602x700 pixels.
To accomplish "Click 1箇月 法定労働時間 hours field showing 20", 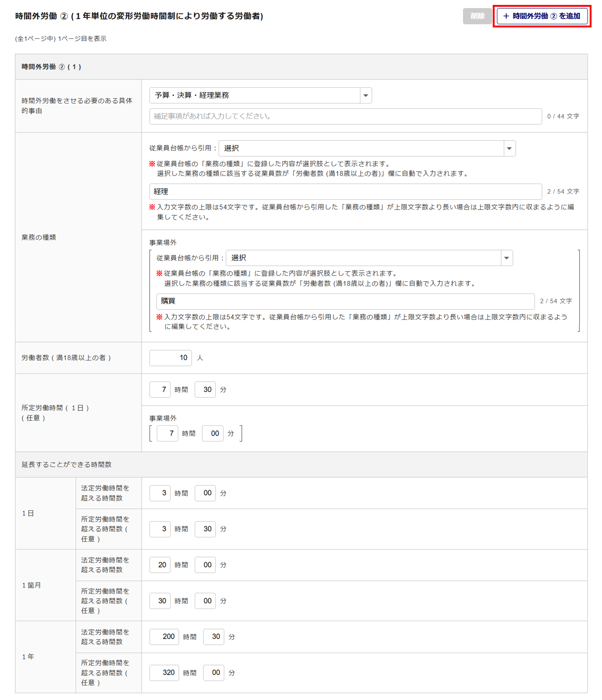I will coord(160,565).
